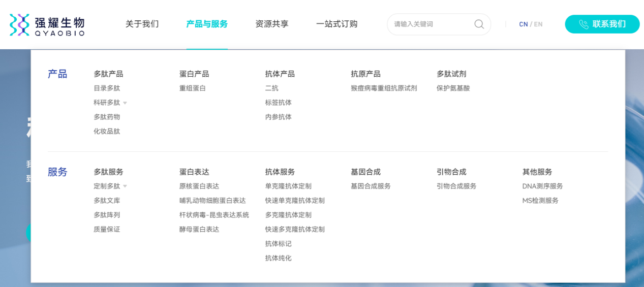Expand the 科研多肽 submenu arrow
The image size is (644, 287).
[x=125, y=103]
